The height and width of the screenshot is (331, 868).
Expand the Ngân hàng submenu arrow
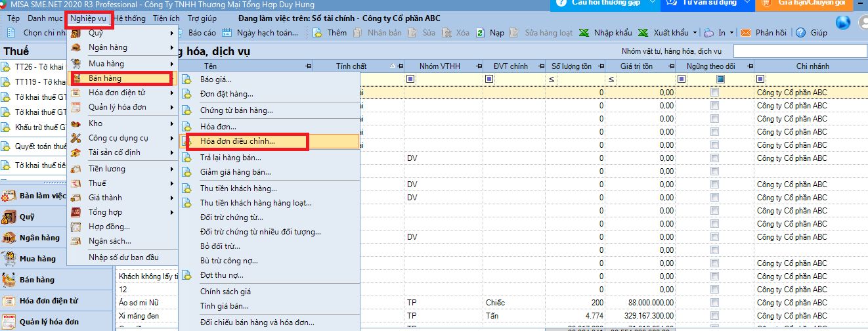172,47
